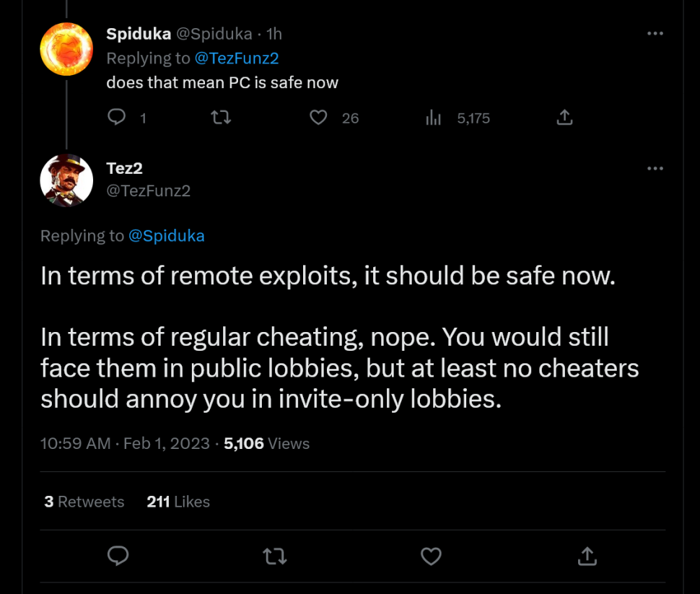The height and width of the screenshot is (594, 700).
Task: Click the @TezFunz2 mention in Spiduka's reply
Action: 237,58
